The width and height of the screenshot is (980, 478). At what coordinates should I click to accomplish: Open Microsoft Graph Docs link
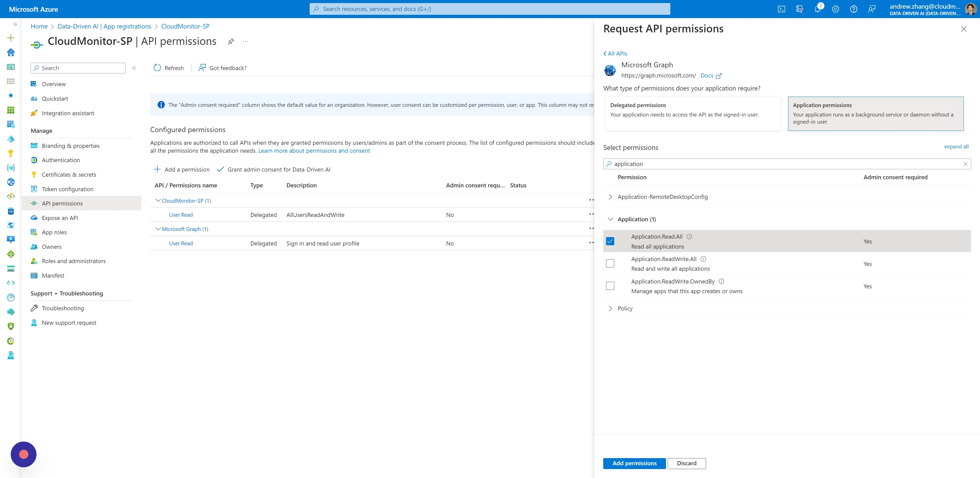pyautogui.click(x=711, y=76)
